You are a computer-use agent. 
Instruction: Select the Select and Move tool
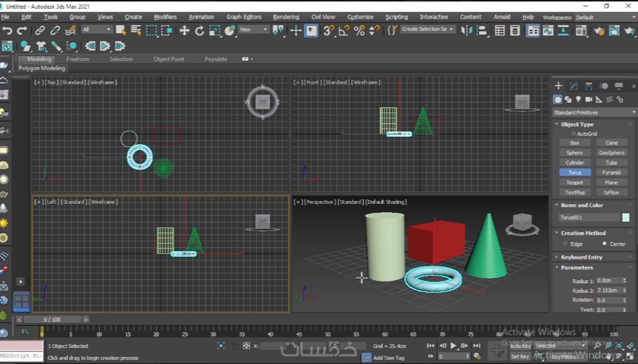[184, 30]
